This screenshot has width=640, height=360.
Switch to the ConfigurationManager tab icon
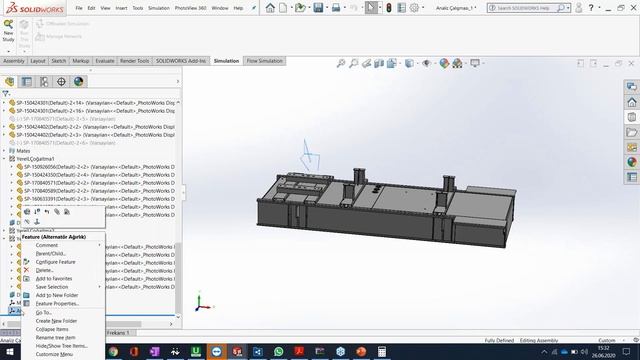44,82
